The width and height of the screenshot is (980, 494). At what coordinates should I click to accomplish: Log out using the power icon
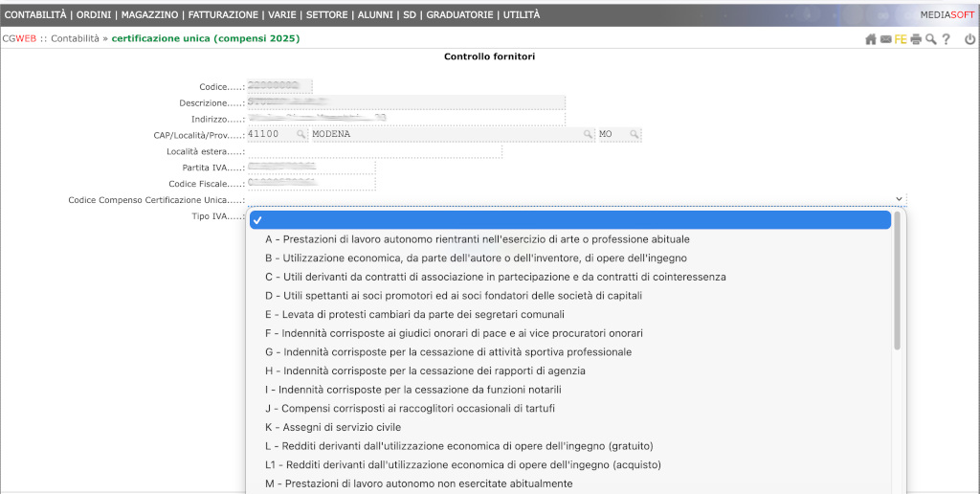pyautogui.click(x=969, y=39)
